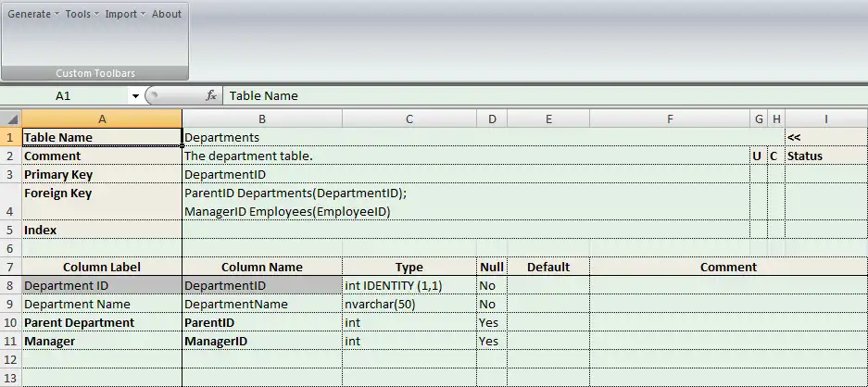Click the 'Index' label cell

102,230
